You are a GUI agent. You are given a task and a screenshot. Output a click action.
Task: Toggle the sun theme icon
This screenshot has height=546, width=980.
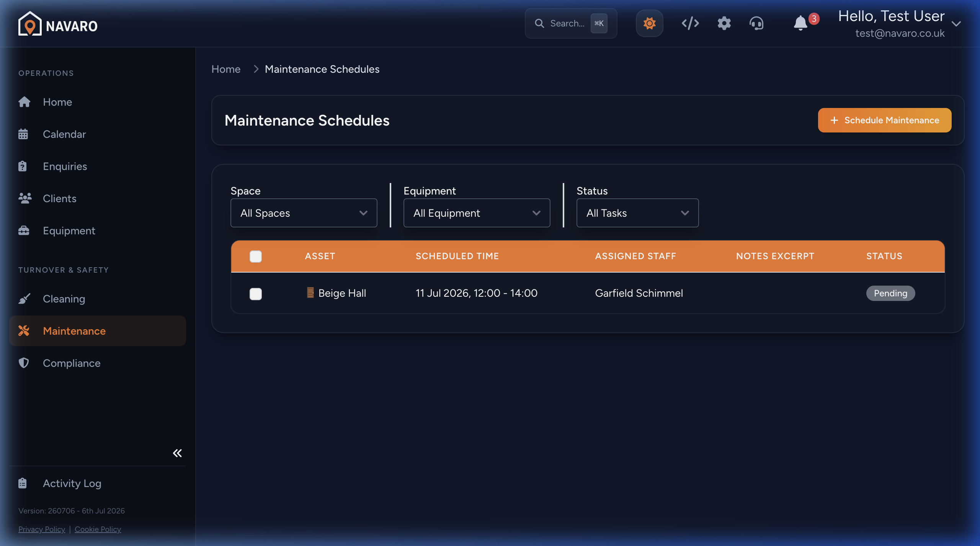pyautogui.click(x=650, y=23)
